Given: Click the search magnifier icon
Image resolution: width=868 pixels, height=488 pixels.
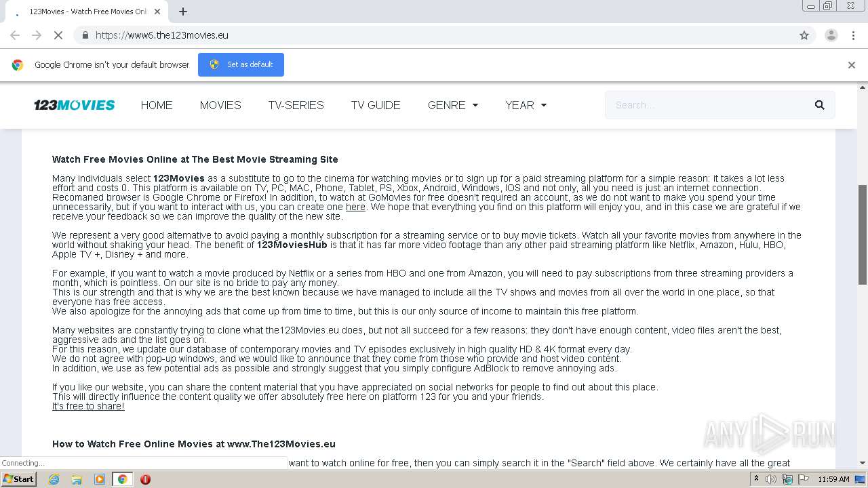Looking at the screenshot, I should point(819,105).
